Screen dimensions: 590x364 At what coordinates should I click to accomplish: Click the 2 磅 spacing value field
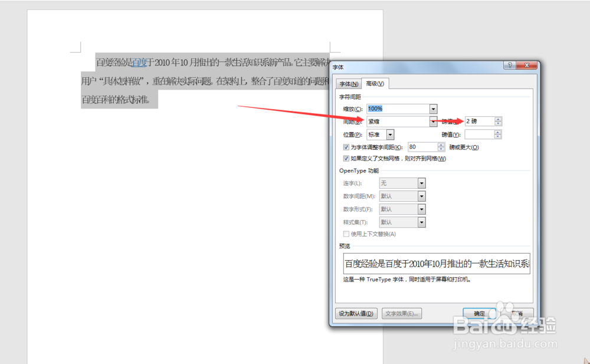click(x=480, y=121)
